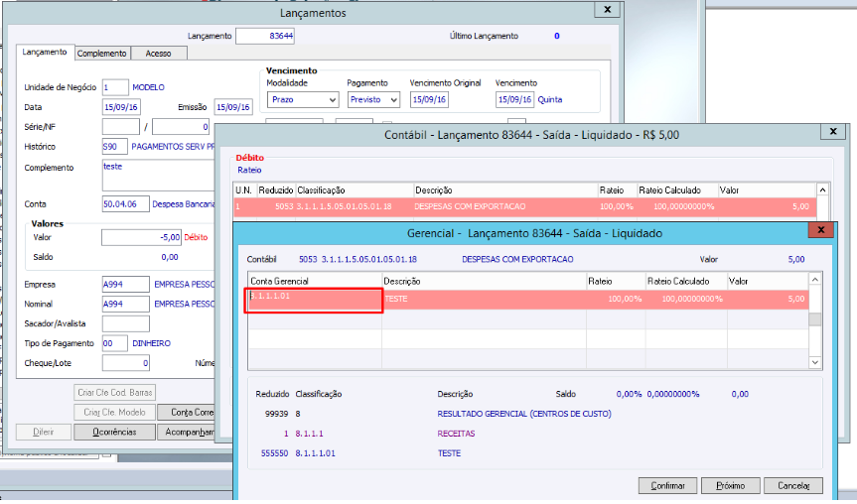
Task: Click the Gerencial grid scrollbar thumb
Action: tap(814, 319)
